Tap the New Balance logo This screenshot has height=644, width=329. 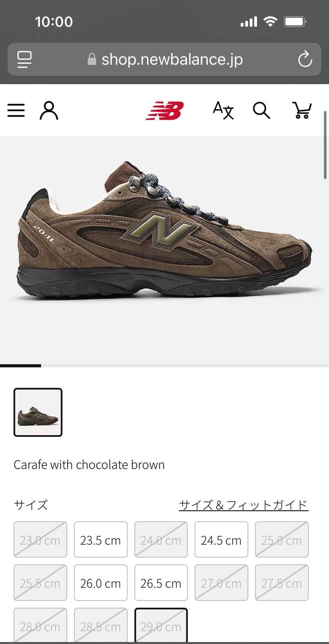164,111
